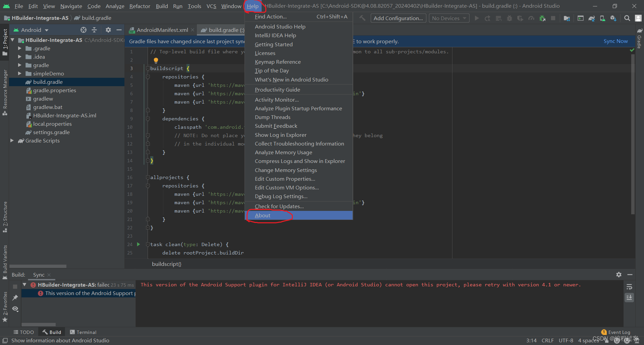
Task: Click the Build tool window button
Action: pyautogui.click(x=52, y=332)
